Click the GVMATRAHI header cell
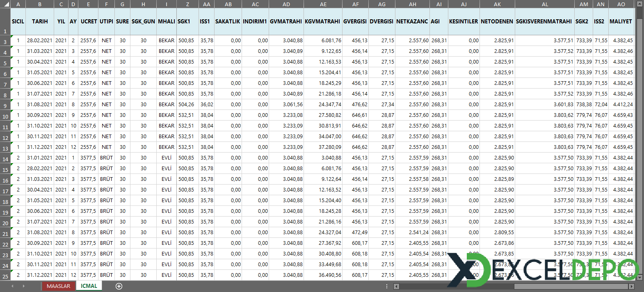This screenshot has width=644, height=292. point(286,21)
